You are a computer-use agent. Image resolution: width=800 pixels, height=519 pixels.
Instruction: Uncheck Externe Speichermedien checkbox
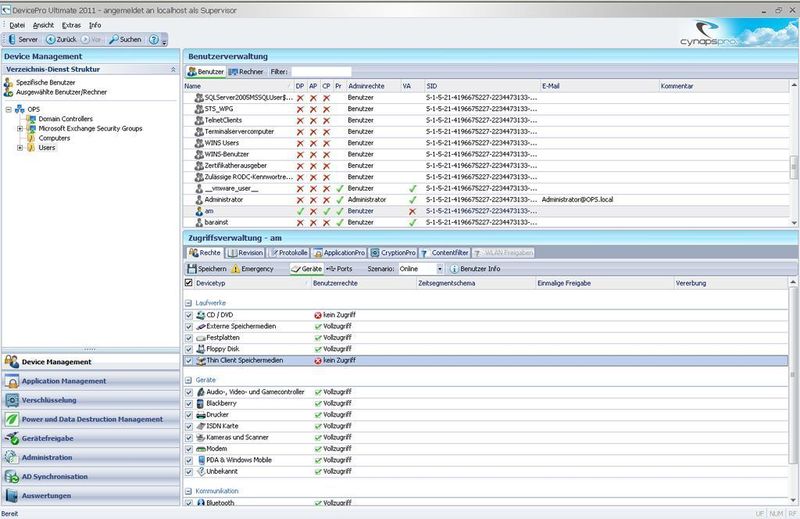click(189, 327)
